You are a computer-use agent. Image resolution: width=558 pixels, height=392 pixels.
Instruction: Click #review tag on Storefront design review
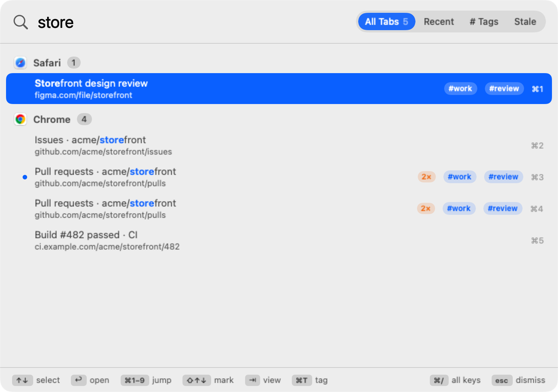click(x=504, y=89)
